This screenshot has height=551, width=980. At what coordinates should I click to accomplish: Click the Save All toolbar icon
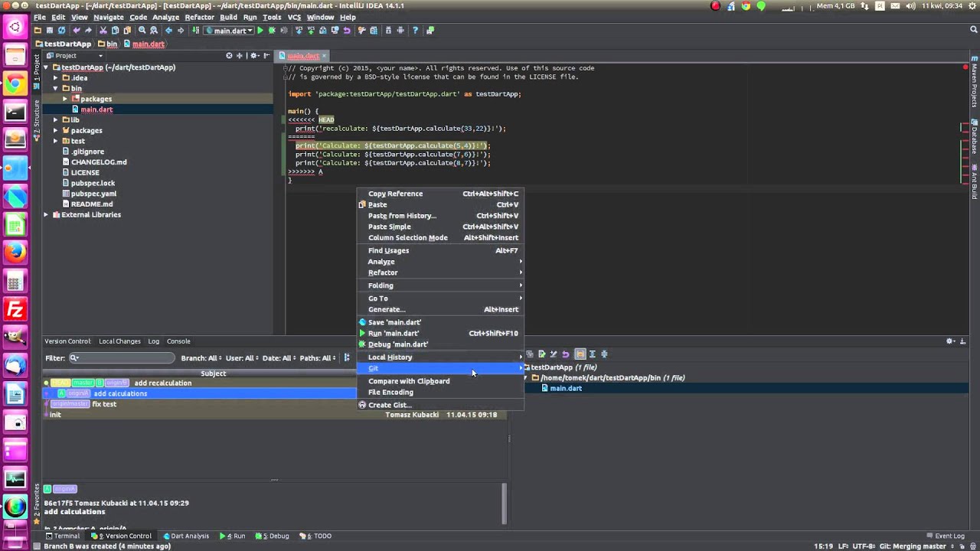(x=50, y=31)
